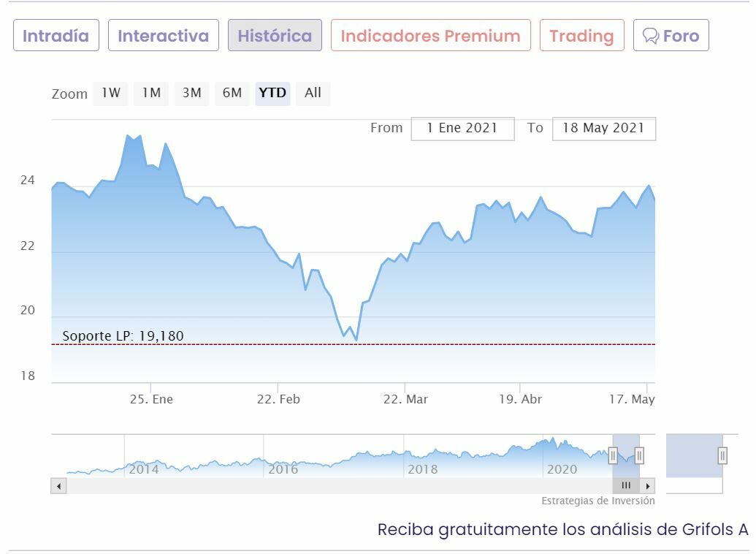Select the 1W zoom range
756x554 pixels.
coord(111,93)
